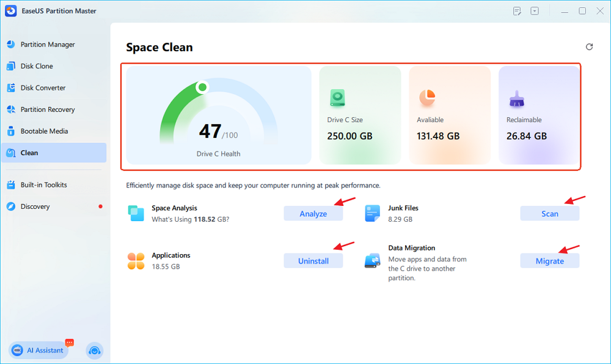Click the Analyze button for Space Analysis
This screenshot has height=364, width=611.
[x=313, y=213]
